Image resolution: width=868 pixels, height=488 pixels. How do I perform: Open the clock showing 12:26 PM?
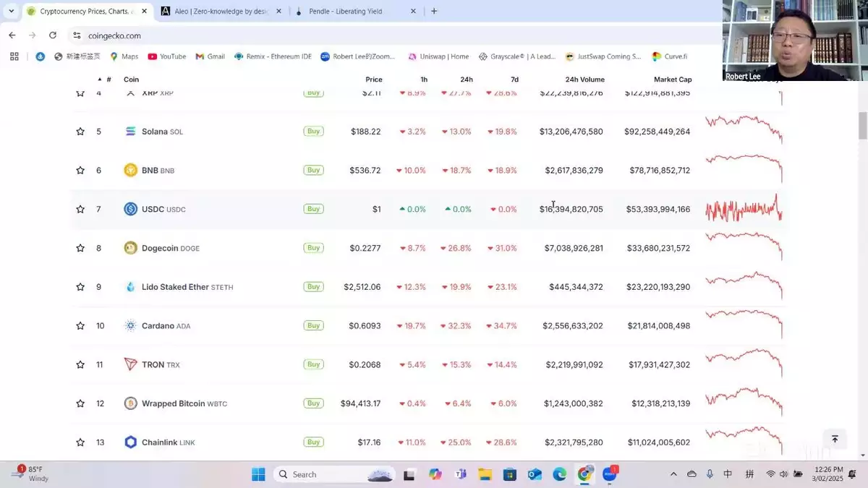coord(827,474)
